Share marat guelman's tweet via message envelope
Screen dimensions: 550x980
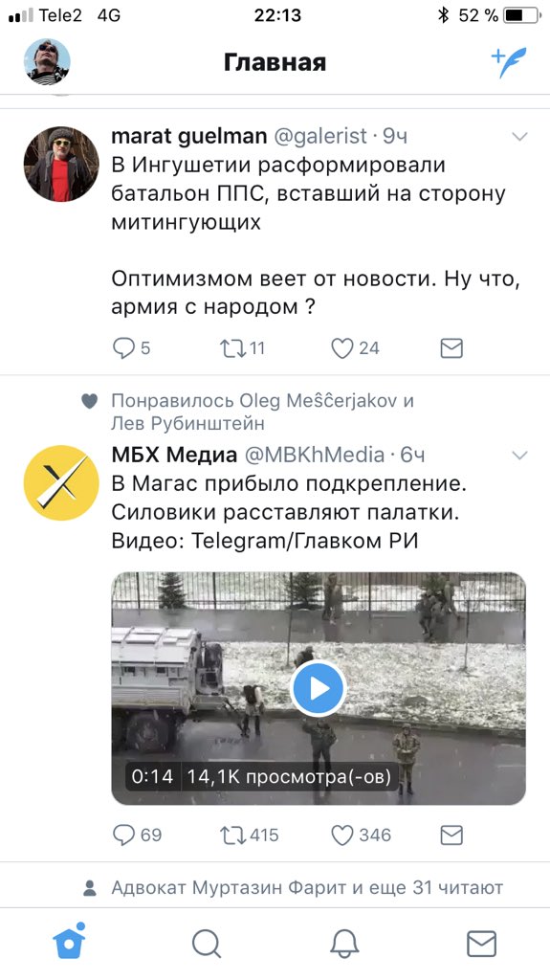451,348
